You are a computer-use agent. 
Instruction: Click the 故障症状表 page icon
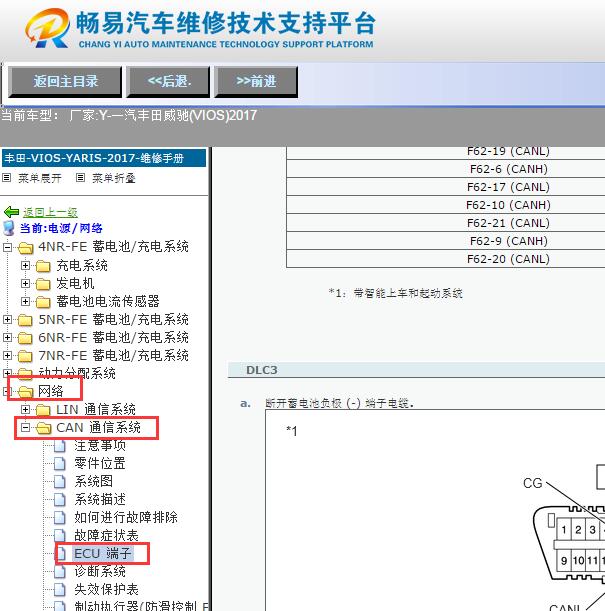tap(60, 535)
